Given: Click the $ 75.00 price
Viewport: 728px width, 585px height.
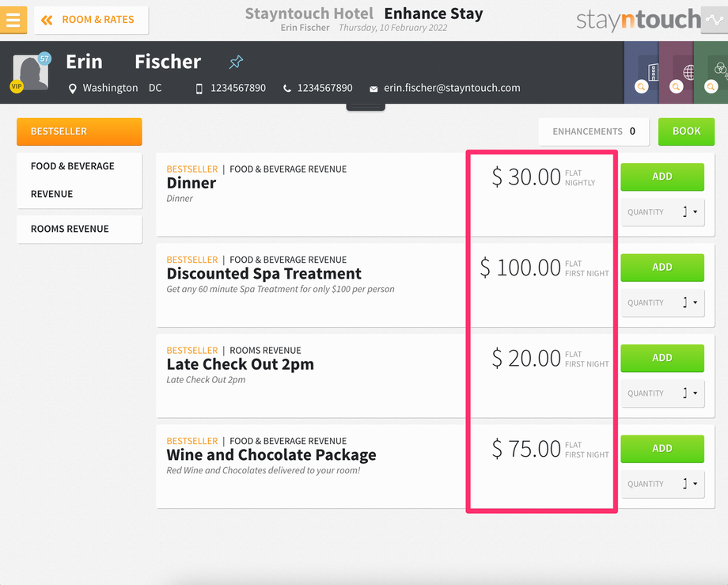Looking at the screenshot, I should (x=526, y=449).
